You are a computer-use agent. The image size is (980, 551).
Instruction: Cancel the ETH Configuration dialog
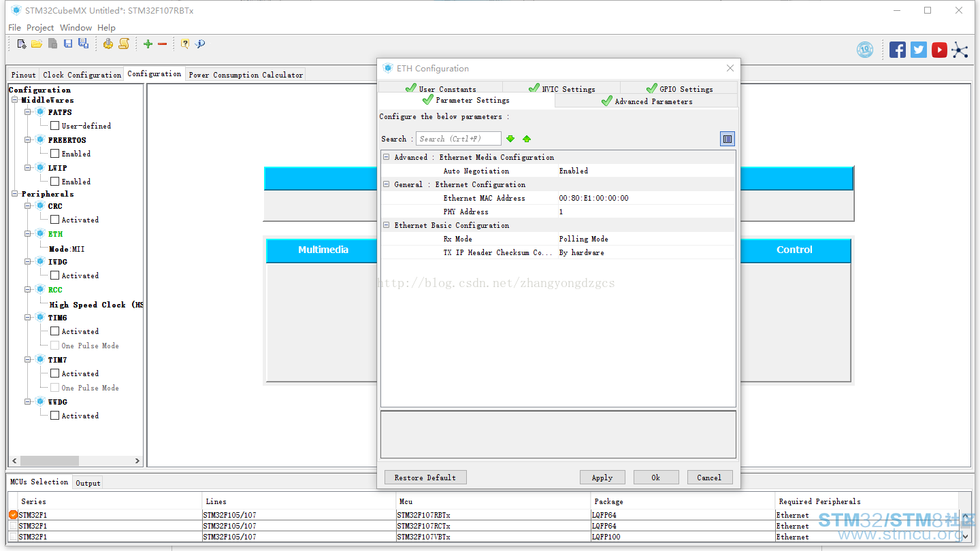[x=710, y=478]
